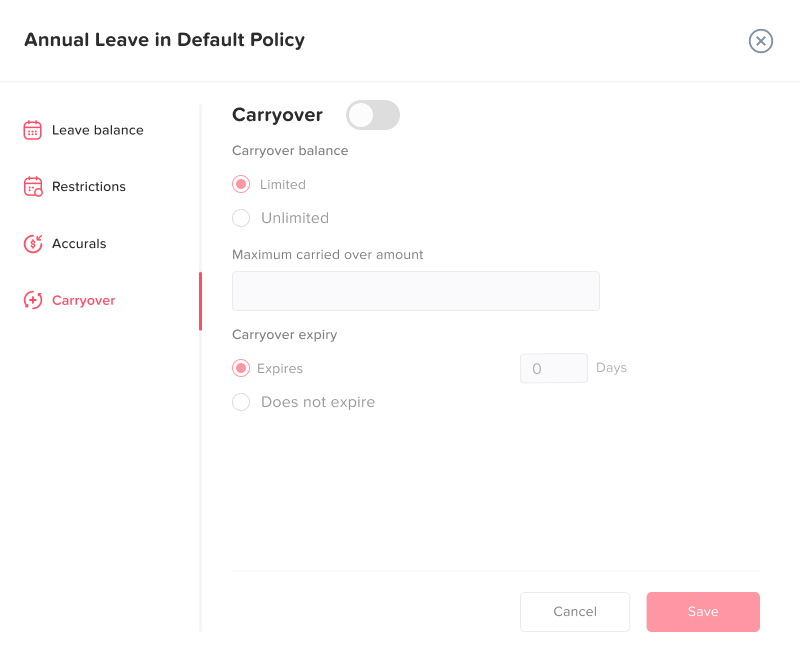
Task: Select the Limited carryover balance option
Action: tap(241, 184)
